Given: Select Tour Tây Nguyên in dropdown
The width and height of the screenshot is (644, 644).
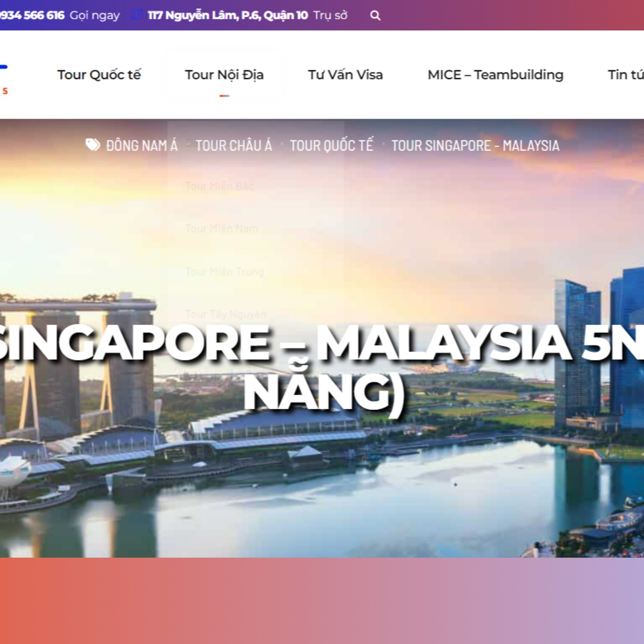Looking at the screenshot, I should (226, 314).
